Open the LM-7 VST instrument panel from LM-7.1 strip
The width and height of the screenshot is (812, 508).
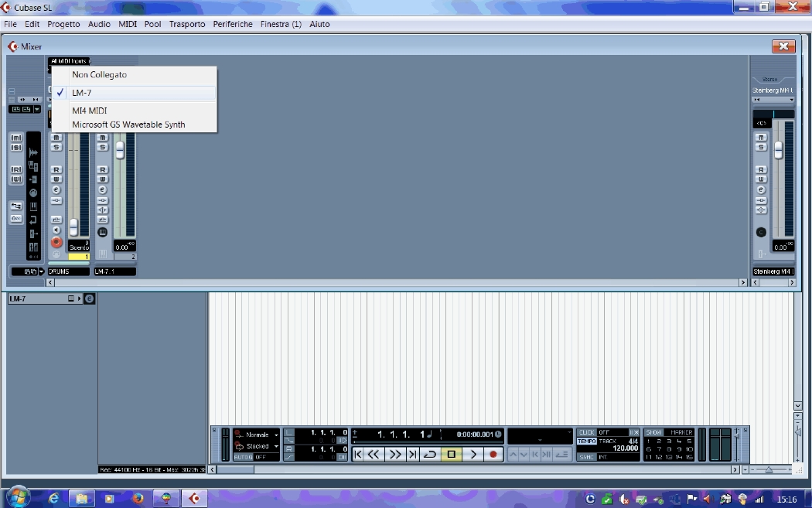[x=103, y=233]
